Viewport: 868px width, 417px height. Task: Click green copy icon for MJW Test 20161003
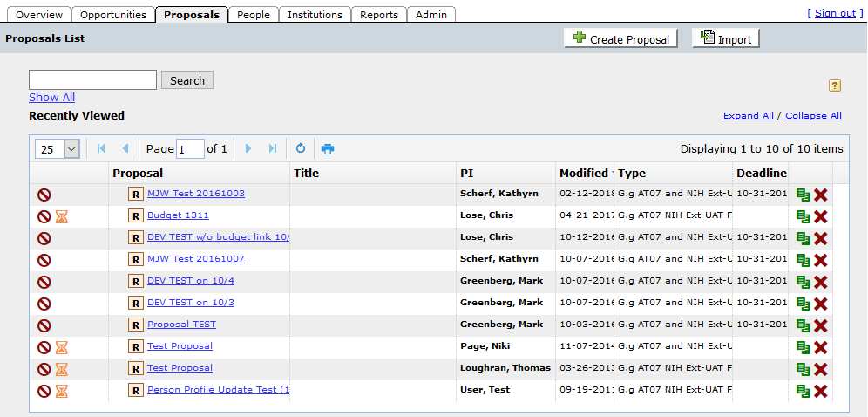pyautogui.click(x=803, y=195)
